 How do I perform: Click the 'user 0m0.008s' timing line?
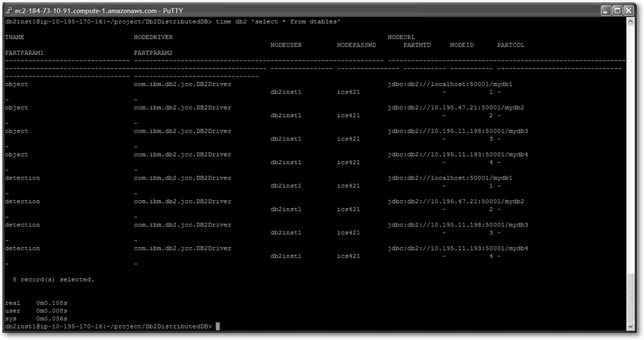coord(36,311)
